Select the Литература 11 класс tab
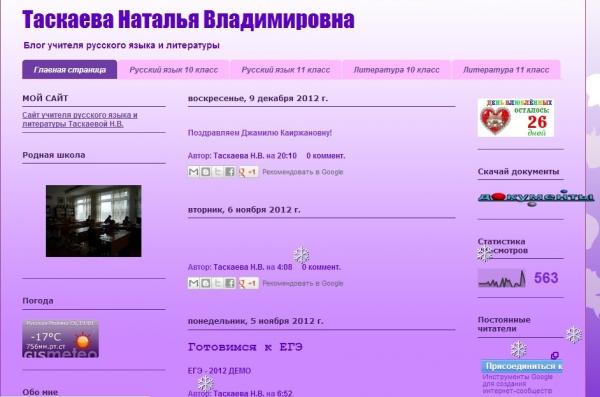Screen dimensions: 600x397 click(x=506, y=70)
